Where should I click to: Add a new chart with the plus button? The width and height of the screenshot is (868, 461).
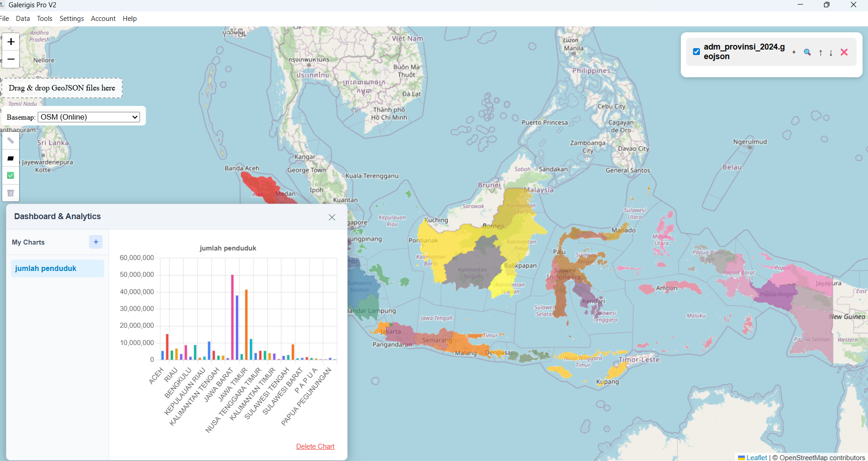click(95, 242)
